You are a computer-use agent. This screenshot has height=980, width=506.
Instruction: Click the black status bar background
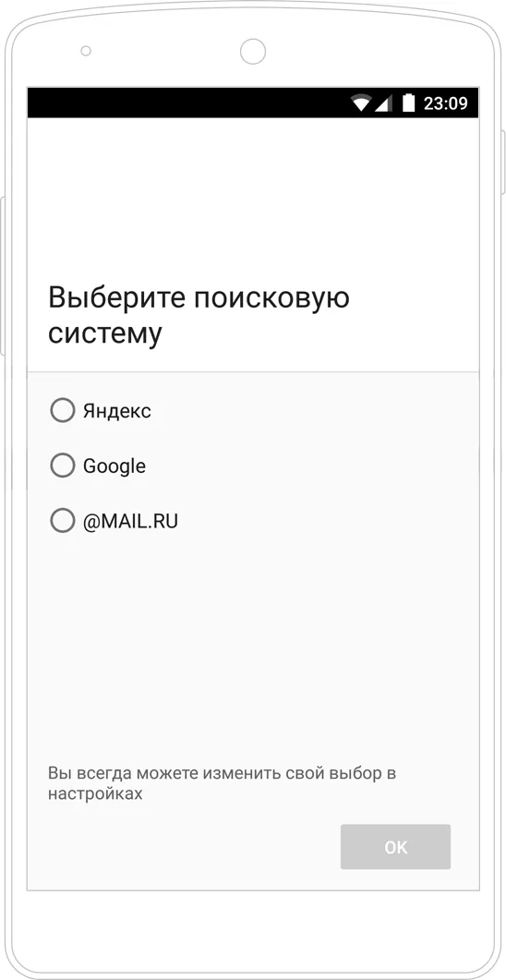[x=187, y=103]
